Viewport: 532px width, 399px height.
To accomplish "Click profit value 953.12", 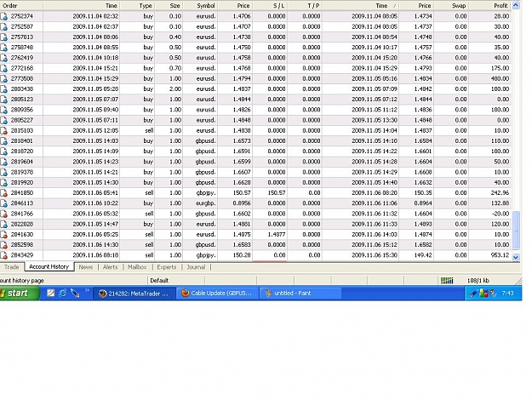I will pyautogui.click(x=500, y=255).
